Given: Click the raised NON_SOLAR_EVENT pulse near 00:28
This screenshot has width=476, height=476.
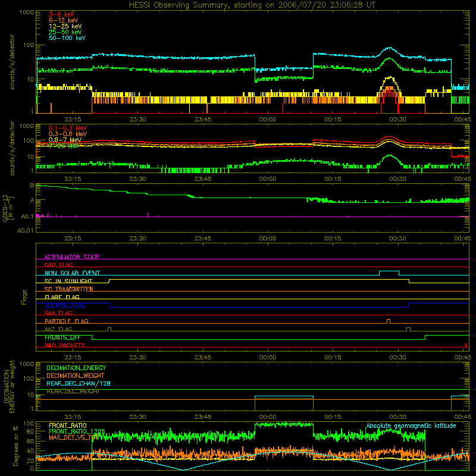Looking at the screenshot, I should click(x=389, y=273).
